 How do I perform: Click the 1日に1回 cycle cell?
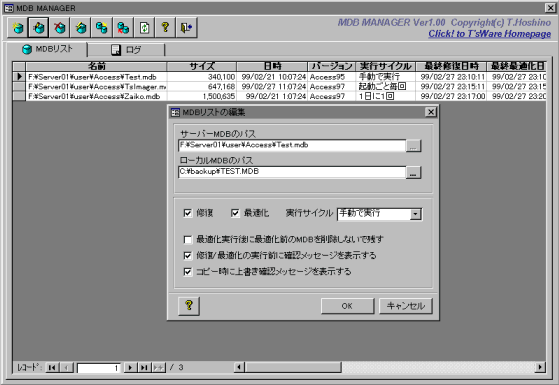(385, 96)
